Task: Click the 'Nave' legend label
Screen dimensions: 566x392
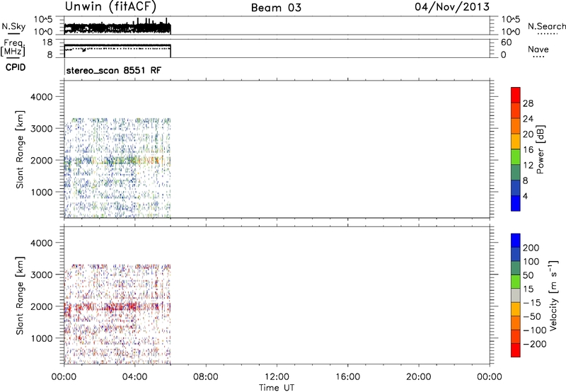Action: coord(538,49)
